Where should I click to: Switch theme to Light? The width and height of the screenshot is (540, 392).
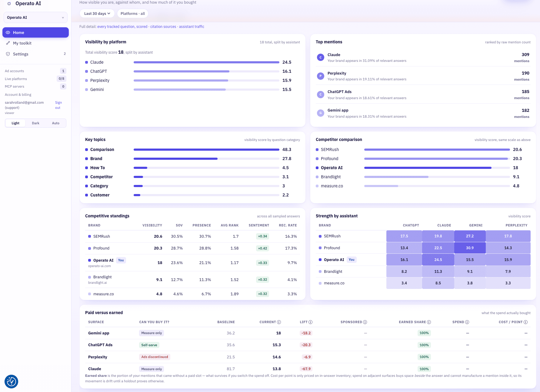pos(15,123)
